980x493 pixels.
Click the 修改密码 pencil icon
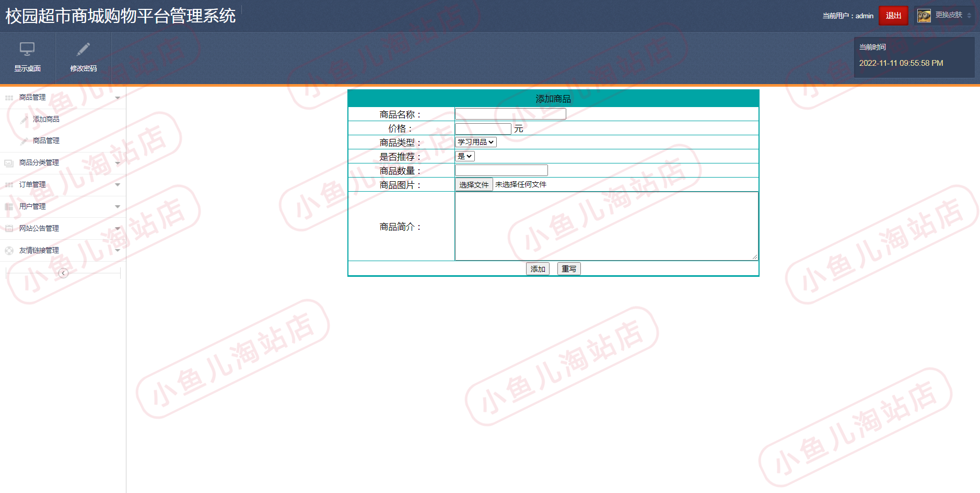83,49
